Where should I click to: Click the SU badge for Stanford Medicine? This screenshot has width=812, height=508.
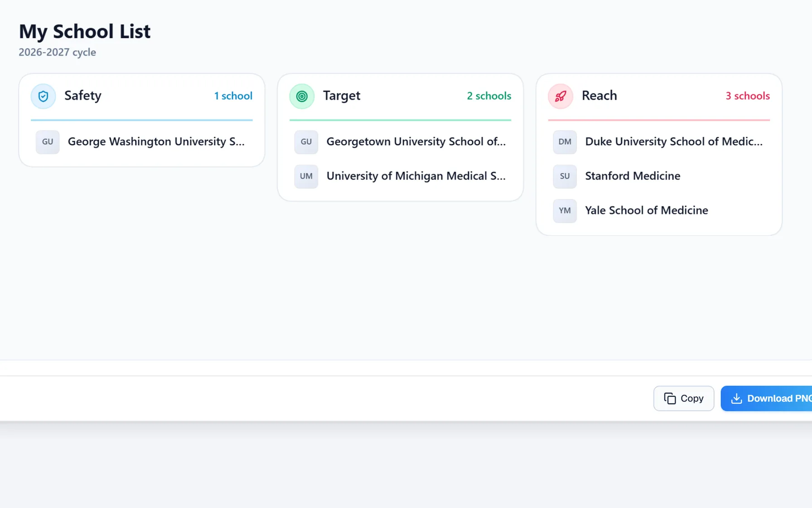click(x=565, y=176)
